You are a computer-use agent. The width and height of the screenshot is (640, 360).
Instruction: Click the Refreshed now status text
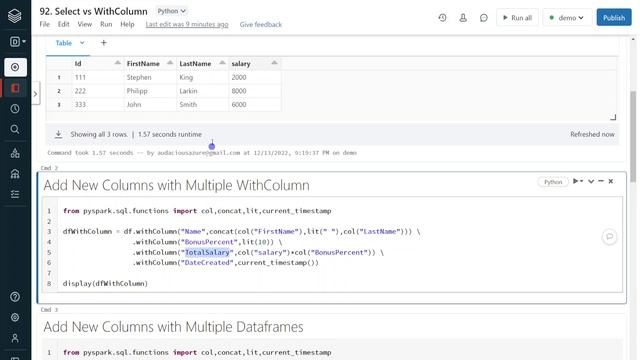pyautogui.click(x=592, y=134)
